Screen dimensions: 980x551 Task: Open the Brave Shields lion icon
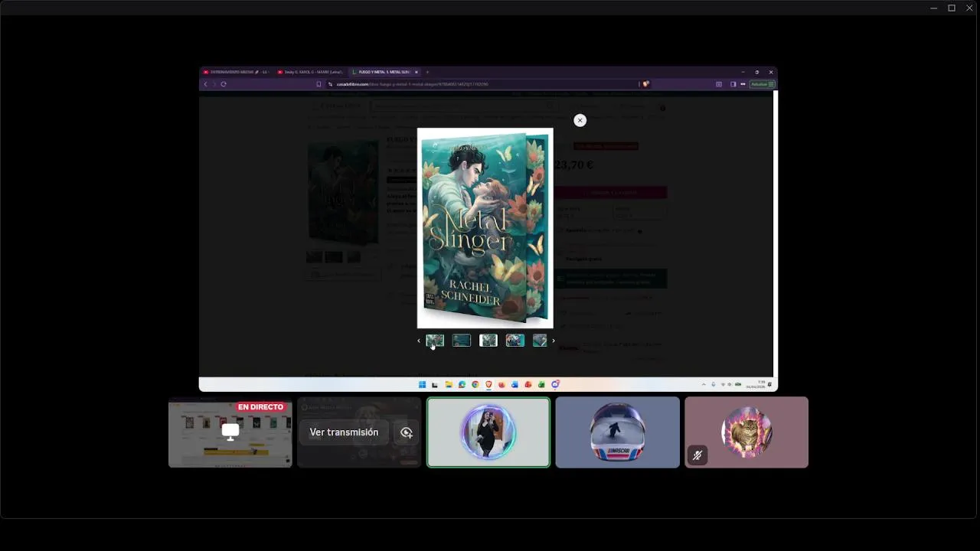click(645, 84)
